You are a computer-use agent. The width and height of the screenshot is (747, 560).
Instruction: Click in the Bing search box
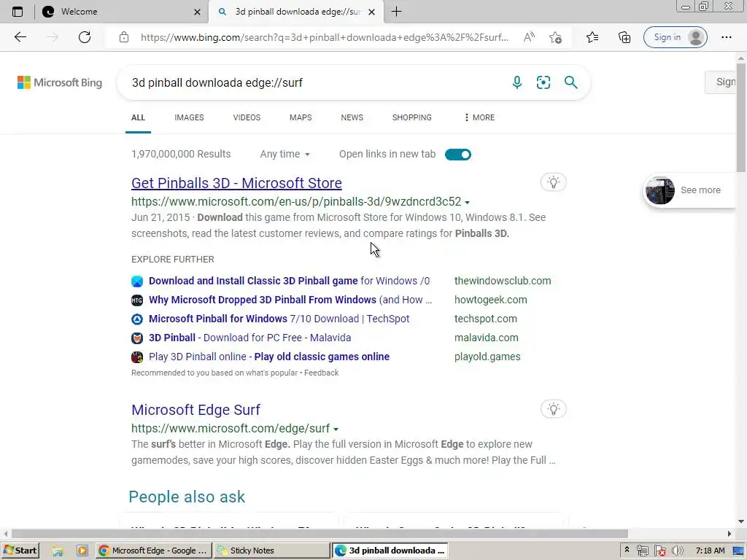[x=314, y=82]
